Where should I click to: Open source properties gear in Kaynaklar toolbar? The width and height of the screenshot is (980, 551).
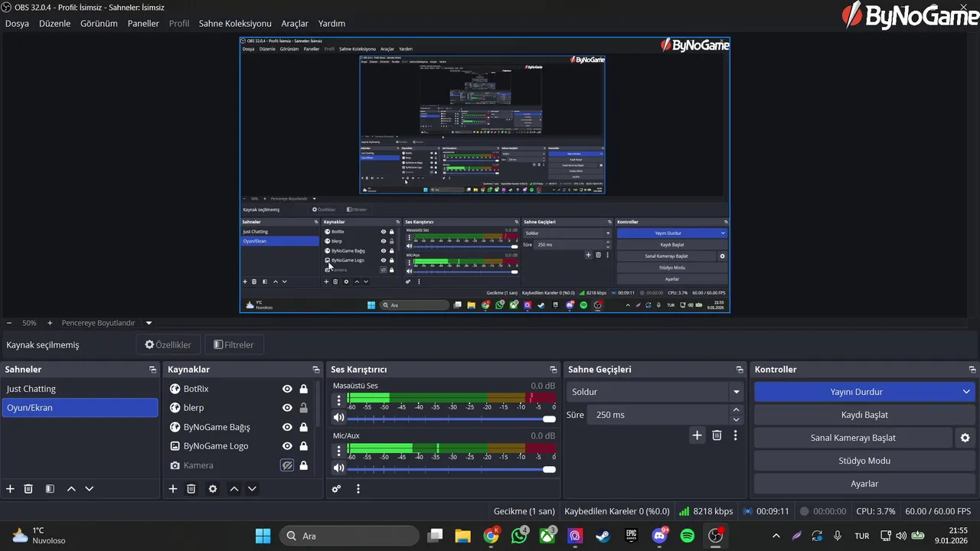tap(213, 489)
